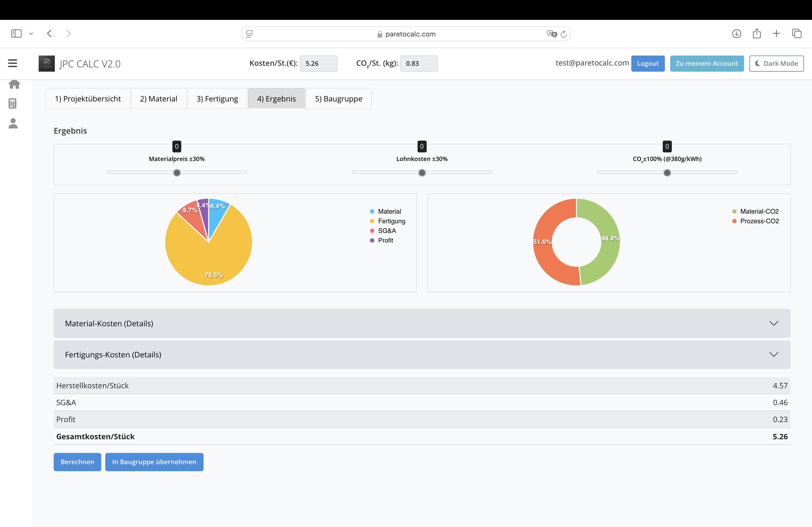Click the JPC CALC V2.0 title
The height and width of the screenshot is (527, 812).
[x=90, y=64]
